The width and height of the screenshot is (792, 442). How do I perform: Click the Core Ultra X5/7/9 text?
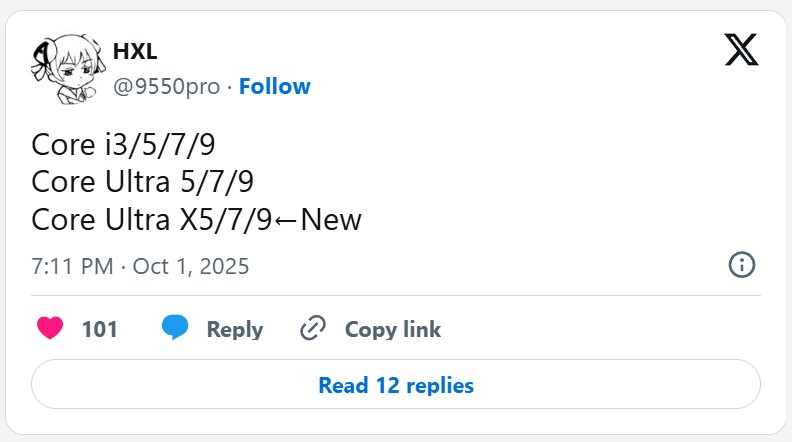coord(151,219)
